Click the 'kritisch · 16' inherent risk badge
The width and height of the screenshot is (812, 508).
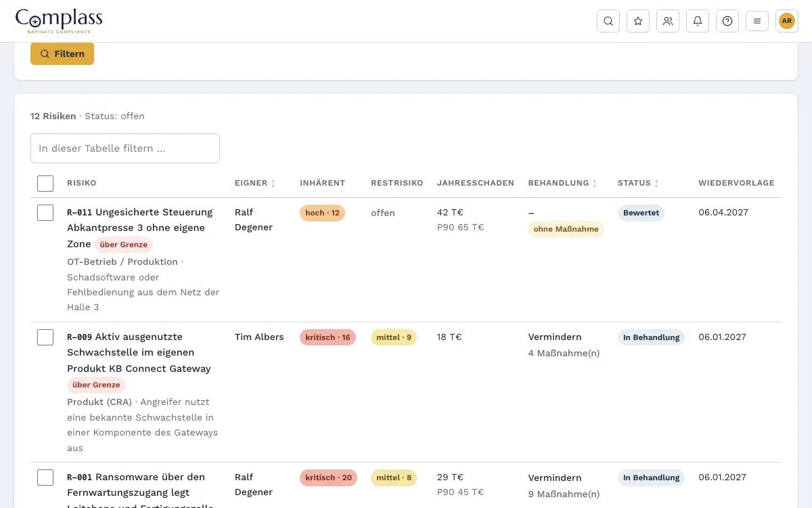[x=328, y=337]
